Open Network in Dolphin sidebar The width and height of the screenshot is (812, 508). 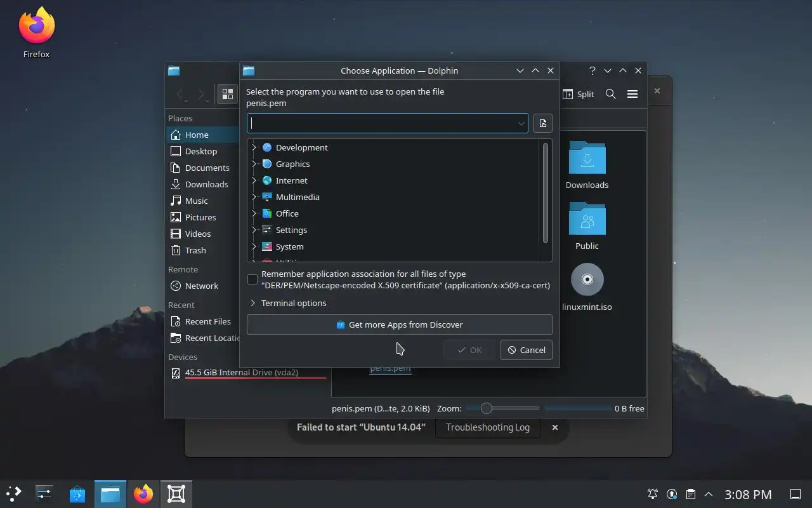203,286
